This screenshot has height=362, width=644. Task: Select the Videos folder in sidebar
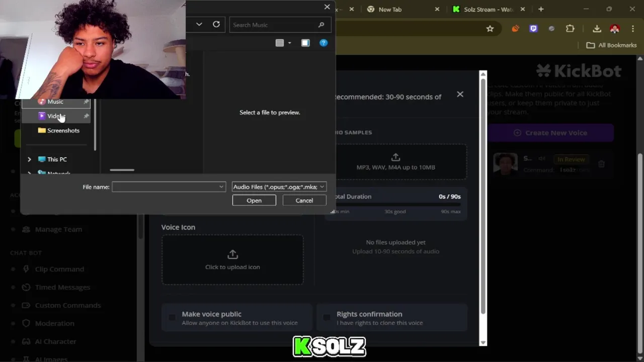point(56,116)
